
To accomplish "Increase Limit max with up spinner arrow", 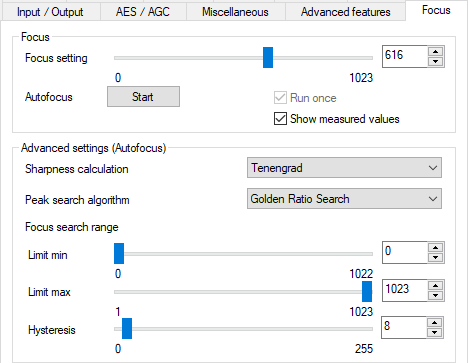I will click(435, 286).
